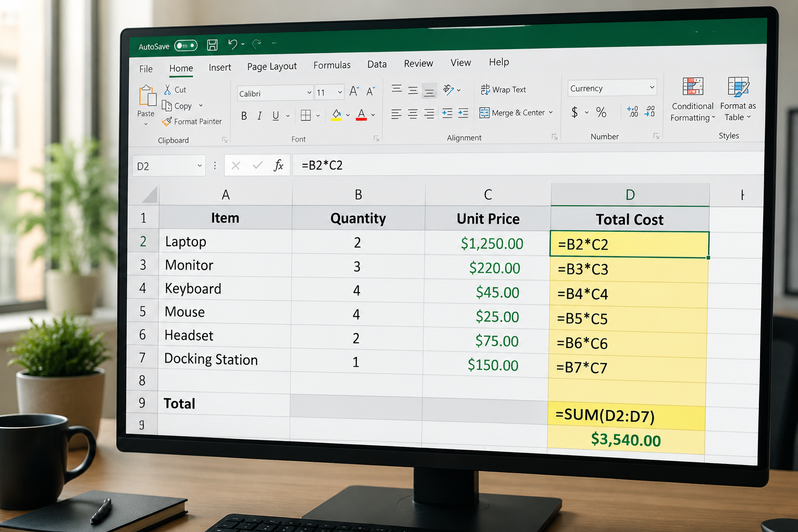Open the Page Layout tab
Image resolution: width=798 pixels, height=532 pixels.
[x=272, y=66]
